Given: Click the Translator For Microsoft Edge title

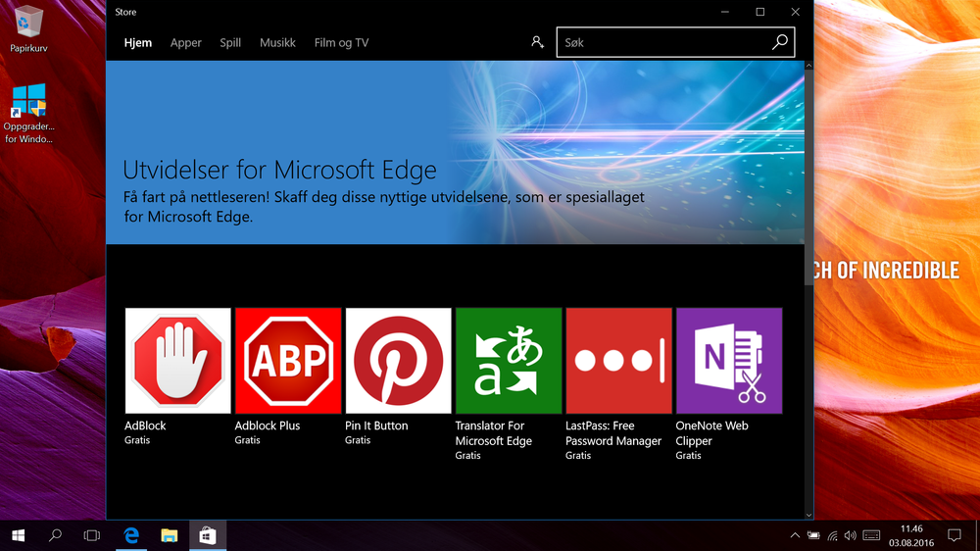Looking at the screenshot, I should point(493,432).
